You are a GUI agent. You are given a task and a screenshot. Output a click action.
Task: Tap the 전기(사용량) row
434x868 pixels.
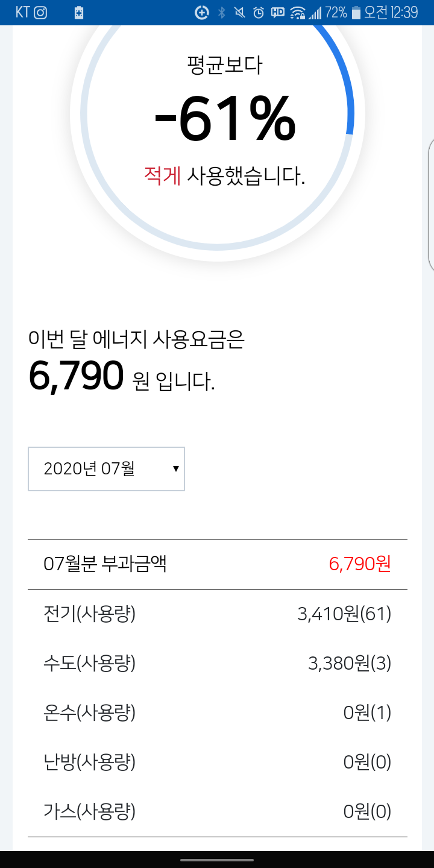(217, 614)
